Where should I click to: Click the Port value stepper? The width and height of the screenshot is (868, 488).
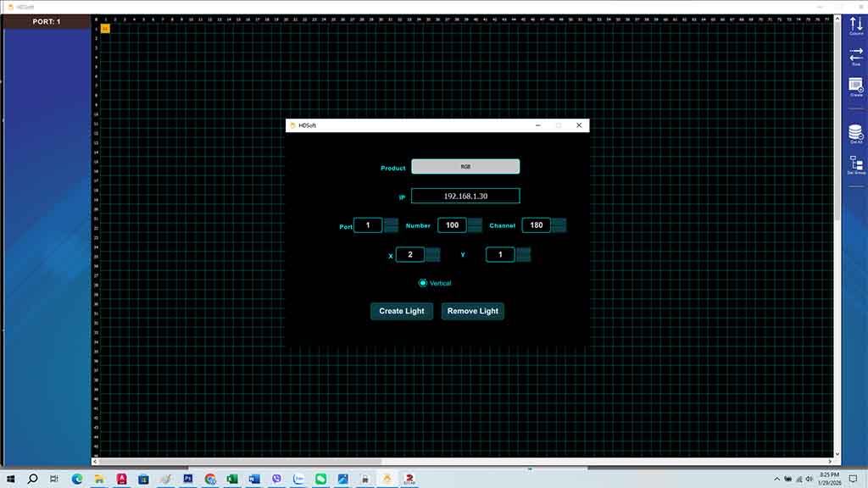391,225
